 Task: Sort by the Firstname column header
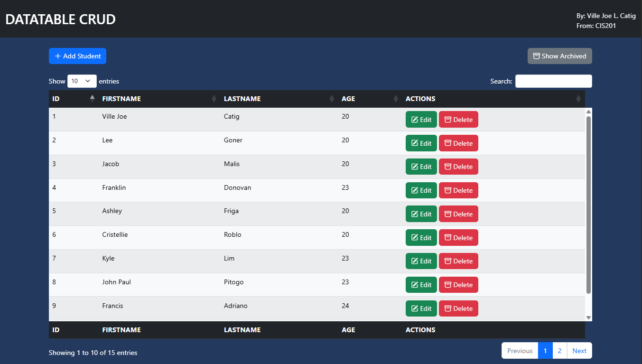pos(158,99)
